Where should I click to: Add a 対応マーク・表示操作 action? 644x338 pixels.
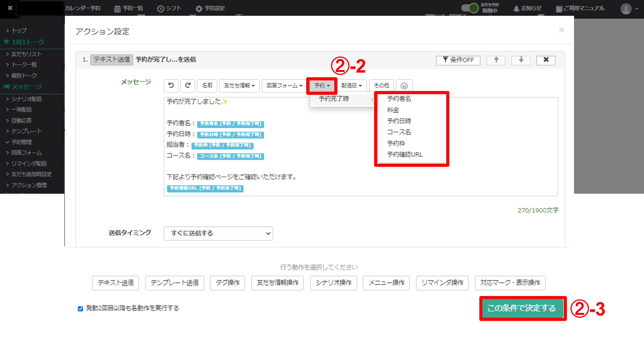510,283
